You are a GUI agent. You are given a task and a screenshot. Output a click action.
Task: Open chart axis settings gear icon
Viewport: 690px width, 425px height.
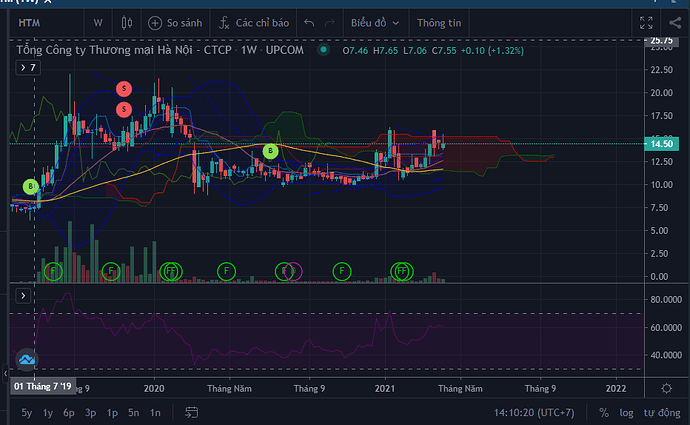coord(667,387)
